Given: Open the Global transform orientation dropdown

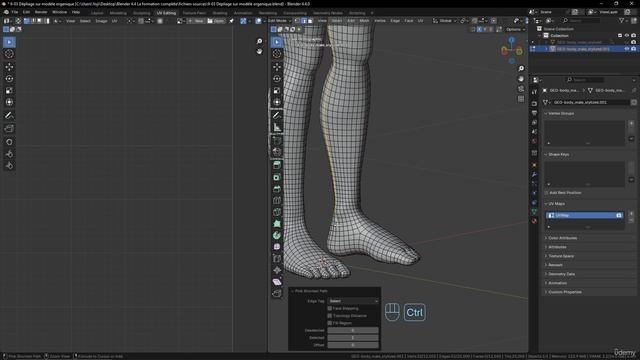Looking at the screenshot, I should [x=444, y=21].
